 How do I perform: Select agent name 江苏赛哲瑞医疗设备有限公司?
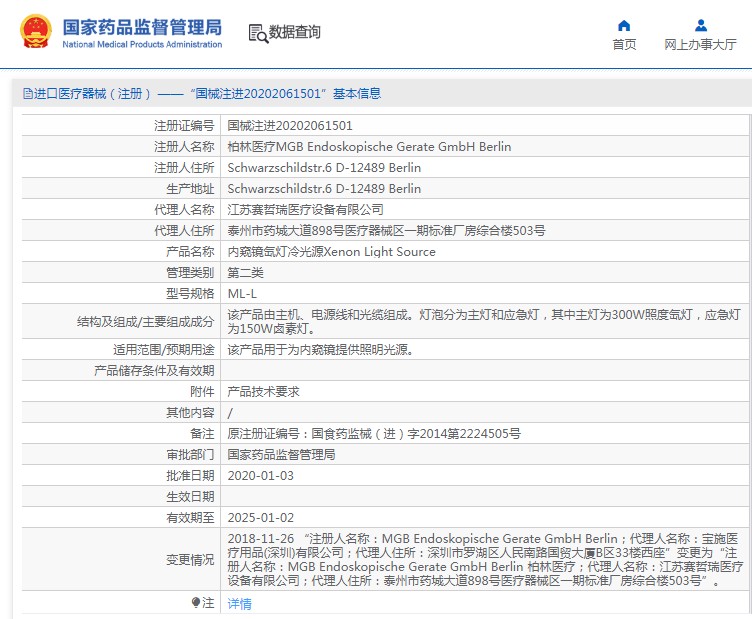[306, 210]
